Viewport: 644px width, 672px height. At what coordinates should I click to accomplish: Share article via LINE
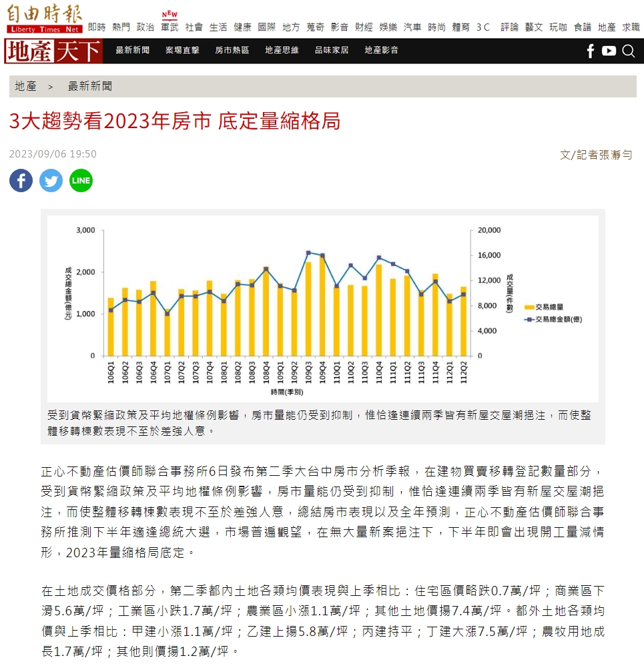(81, 180)
